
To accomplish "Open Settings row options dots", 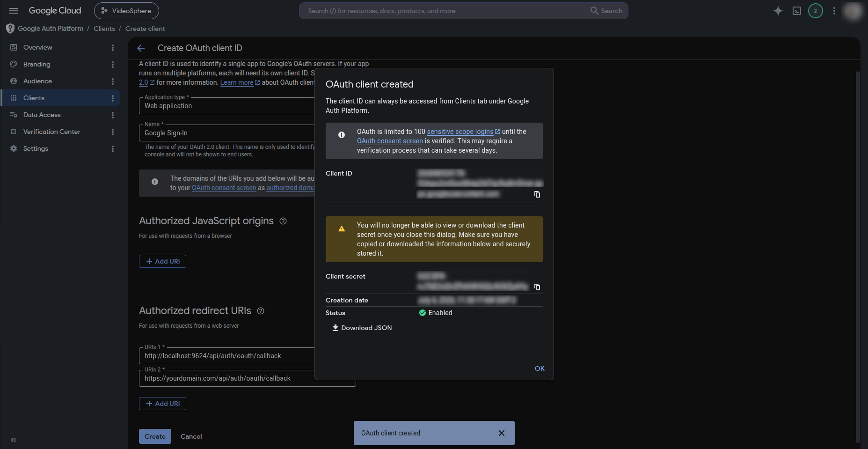I will (x=113, y=149).
